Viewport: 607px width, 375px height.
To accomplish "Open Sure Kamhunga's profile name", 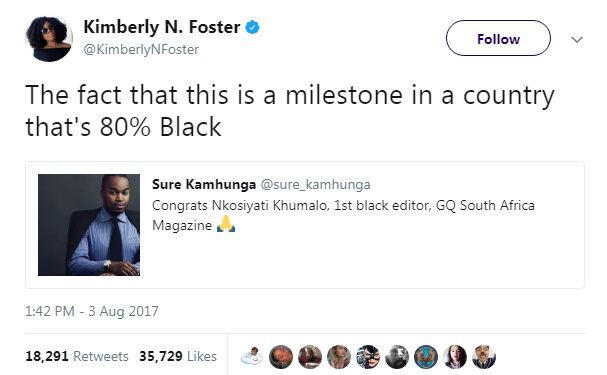I will tap(204, 184).
